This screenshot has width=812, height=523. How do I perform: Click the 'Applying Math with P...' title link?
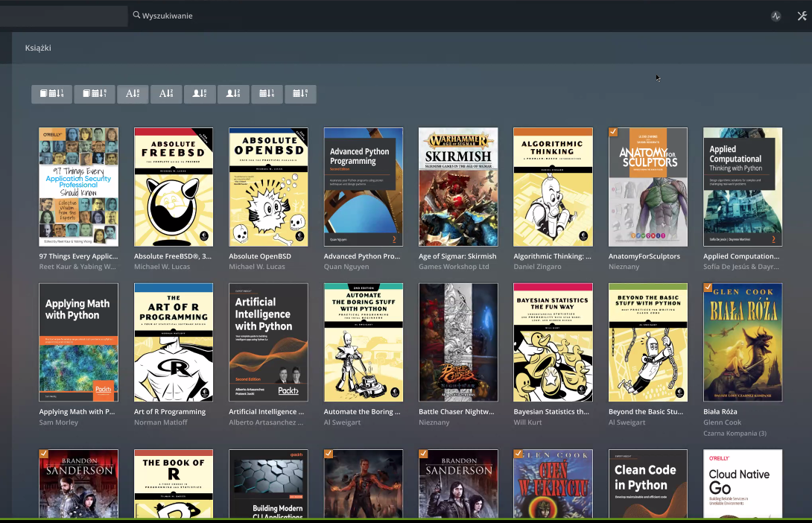pyautogui.click(x=77, y=412)
